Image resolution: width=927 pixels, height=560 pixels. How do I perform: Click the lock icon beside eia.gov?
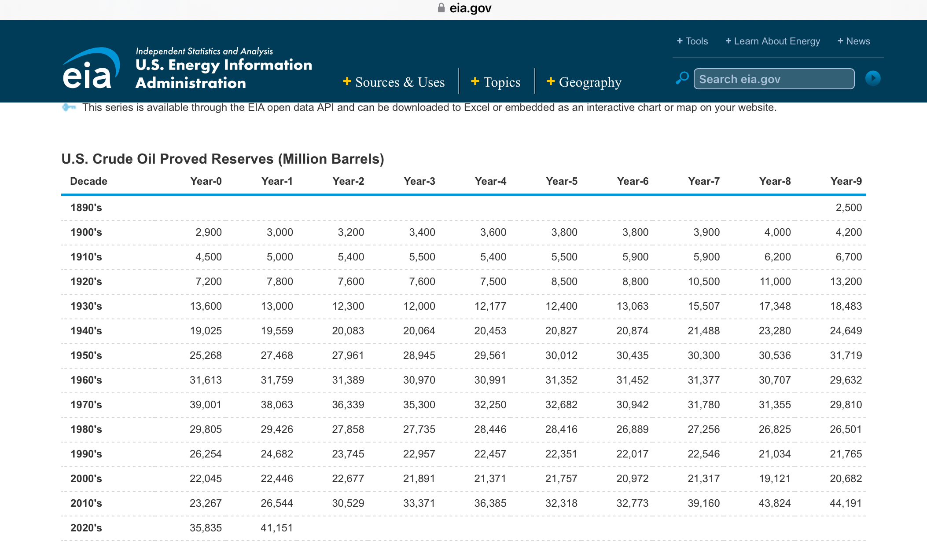tap(441, 8)
